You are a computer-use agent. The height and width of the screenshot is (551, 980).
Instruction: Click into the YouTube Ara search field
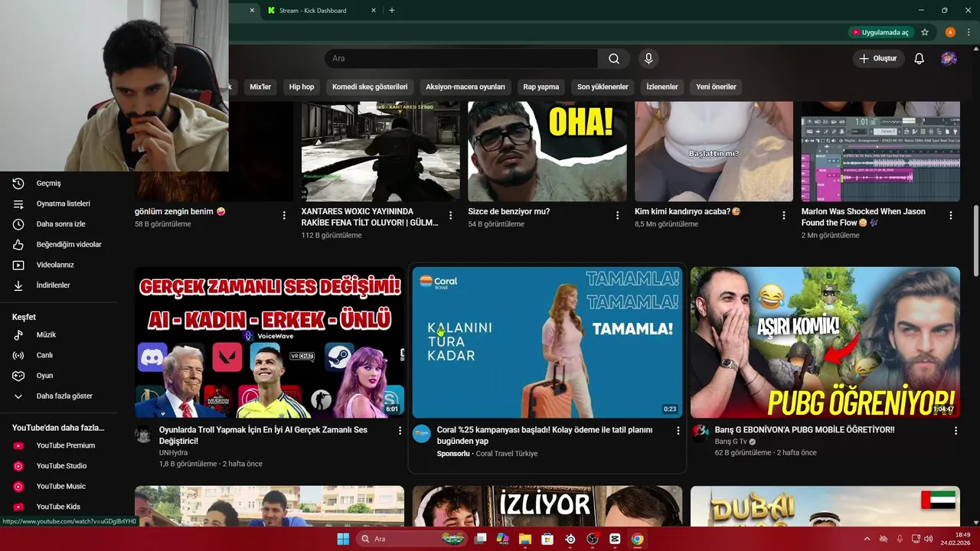pos(461,59)
